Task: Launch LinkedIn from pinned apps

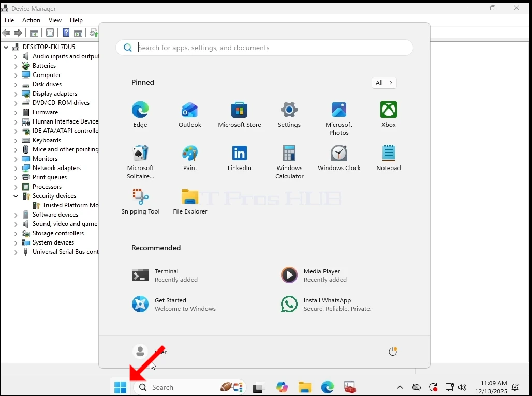Action: coord(240,158)
